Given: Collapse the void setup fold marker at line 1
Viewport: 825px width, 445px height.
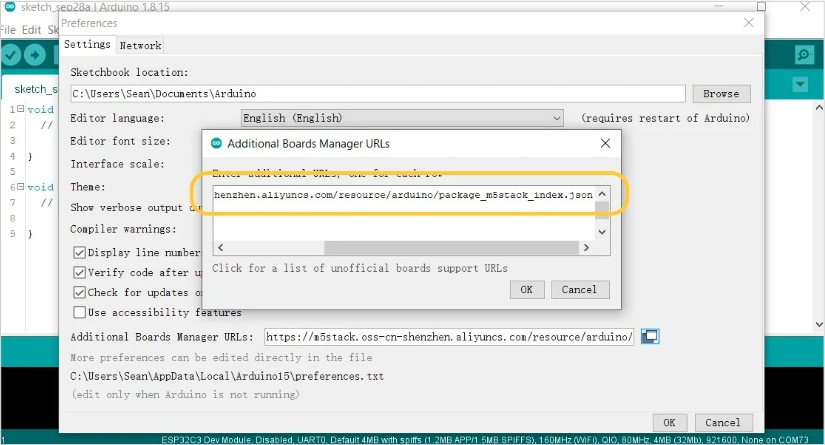Looking at the screenshot, I should tap(21, 109).
